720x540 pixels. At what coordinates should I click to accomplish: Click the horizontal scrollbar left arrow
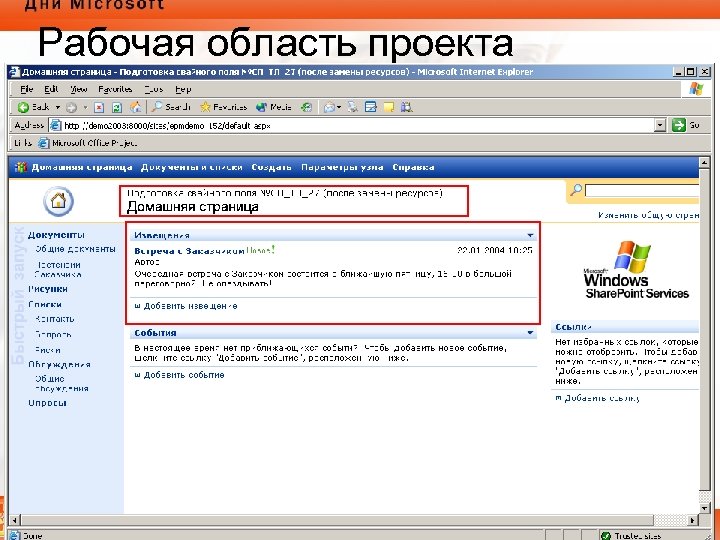click(x=15, y=520)
